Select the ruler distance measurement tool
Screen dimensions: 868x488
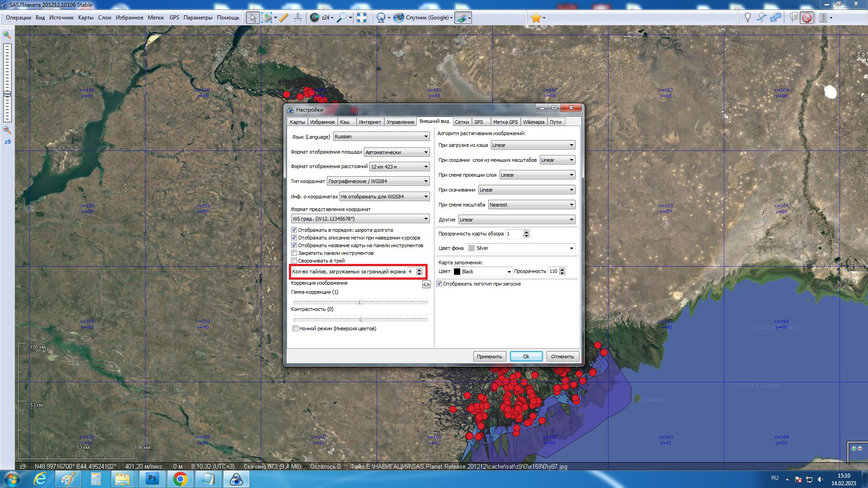(283, 18)
